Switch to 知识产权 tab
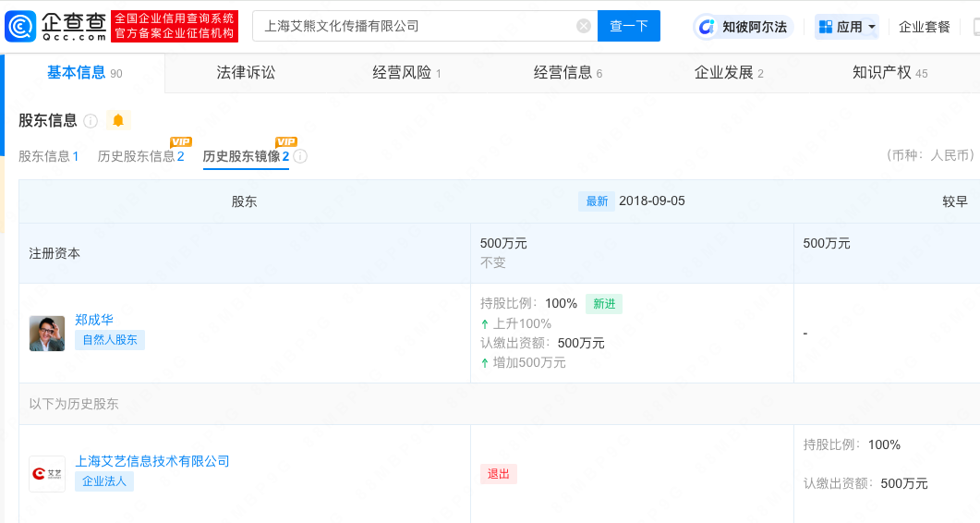Image resolution: width=980 pixels, height=523 pixels. pos(890,73)
